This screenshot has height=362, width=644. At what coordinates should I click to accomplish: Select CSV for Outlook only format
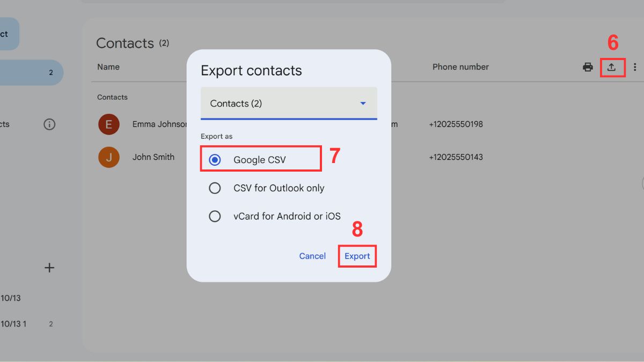point(215,188)
